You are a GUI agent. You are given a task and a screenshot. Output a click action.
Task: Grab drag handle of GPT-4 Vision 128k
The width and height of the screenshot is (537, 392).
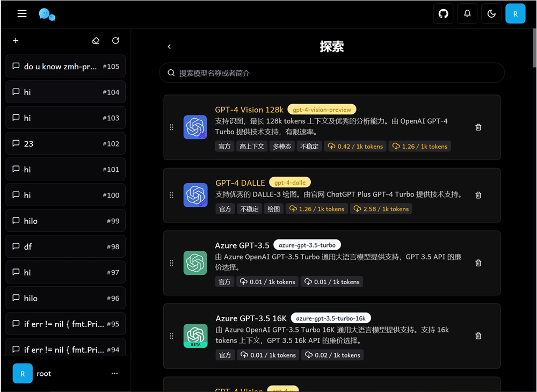pos(172,127)
